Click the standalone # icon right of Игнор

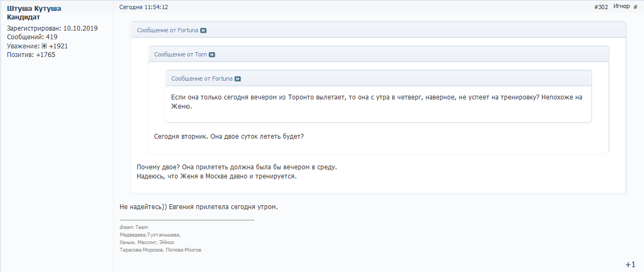click(635, 7)
